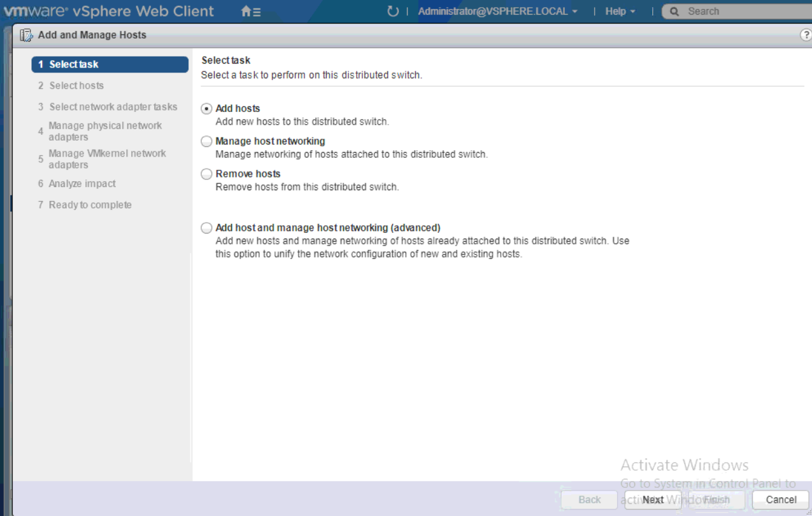
Task: Open the Administrator@VSPHERE.LOCAL user dropdown
Action: pyautogui.click(x=498, y=11)
